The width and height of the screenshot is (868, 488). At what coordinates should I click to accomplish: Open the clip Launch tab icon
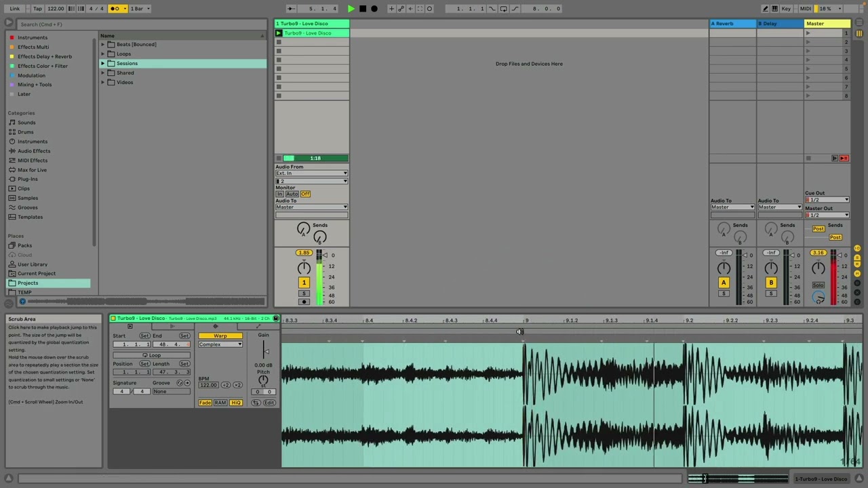pyautogui.click(x=172, y=327)
